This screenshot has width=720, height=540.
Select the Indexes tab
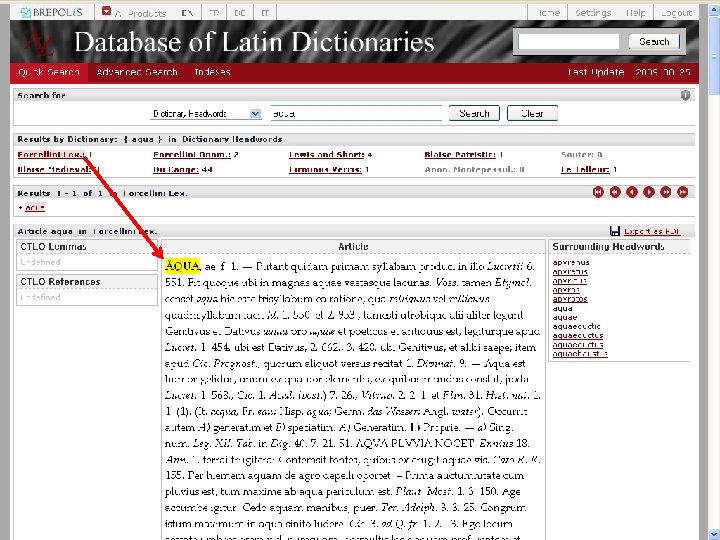click(x=212, y=72)
